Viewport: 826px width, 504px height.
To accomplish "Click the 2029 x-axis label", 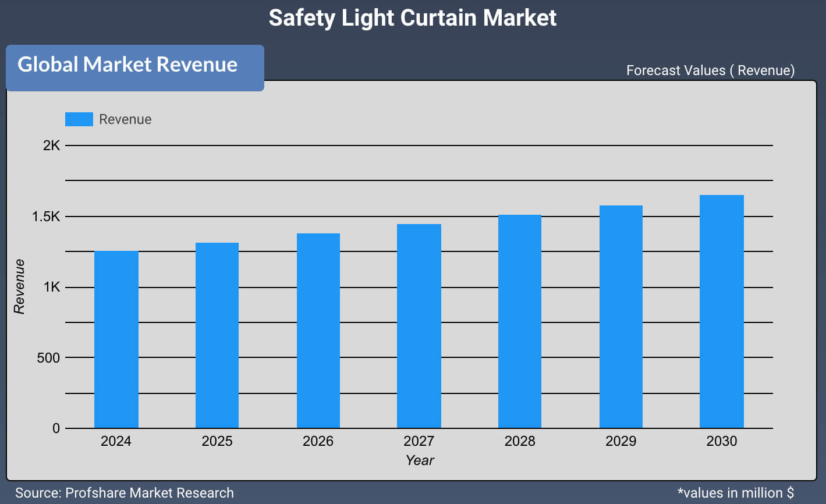I will coord(621,441).
